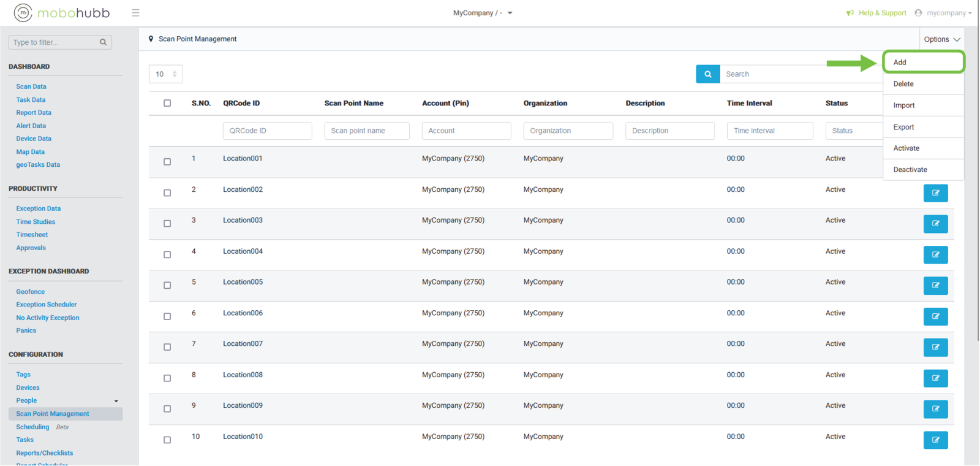This screenshot has height=466, width=980.
Task: Click the sidebar filter search icon
Action: point(103,42)
